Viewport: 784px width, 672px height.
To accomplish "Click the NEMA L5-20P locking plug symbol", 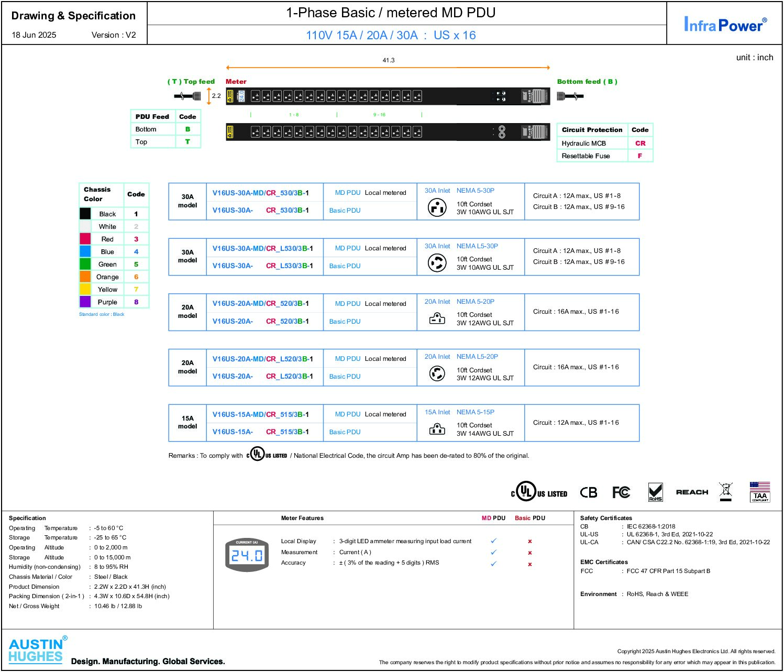I will 437,373.
